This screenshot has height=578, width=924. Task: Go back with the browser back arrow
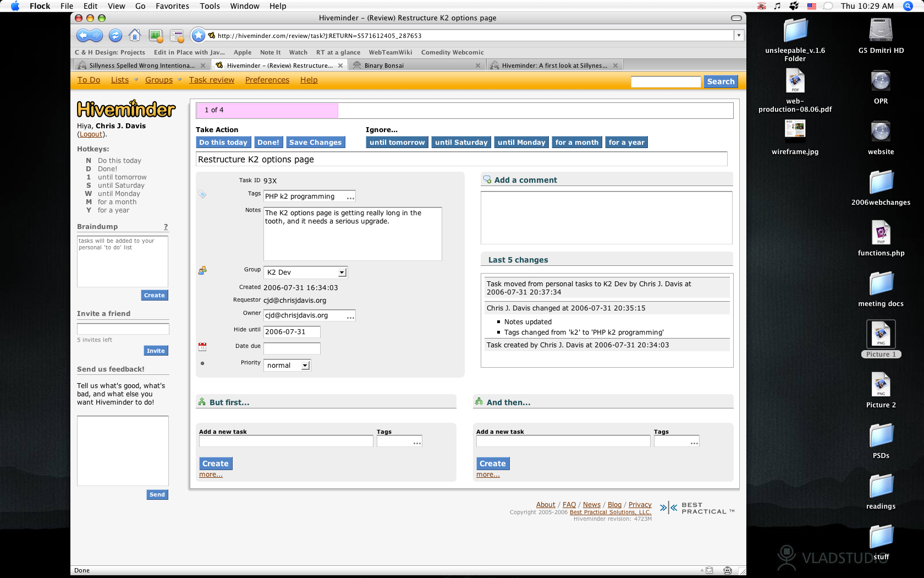(83, 36)
